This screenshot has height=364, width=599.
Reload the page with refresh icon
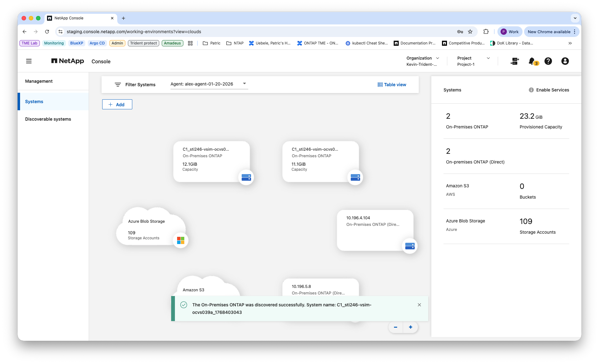pos(47,32)
